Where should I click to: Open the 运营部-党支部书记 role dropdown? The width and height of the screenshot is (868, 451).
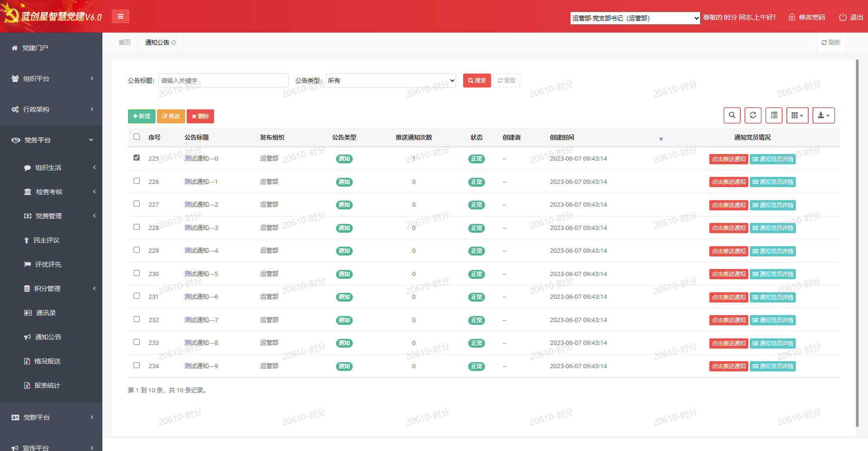635,18
